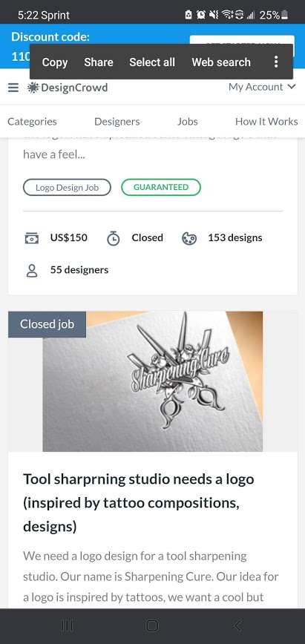The image size is (305, 644).
Task: Tap the person icon near 55 designers
Action: pyautogui.click(x=32, y=271)
